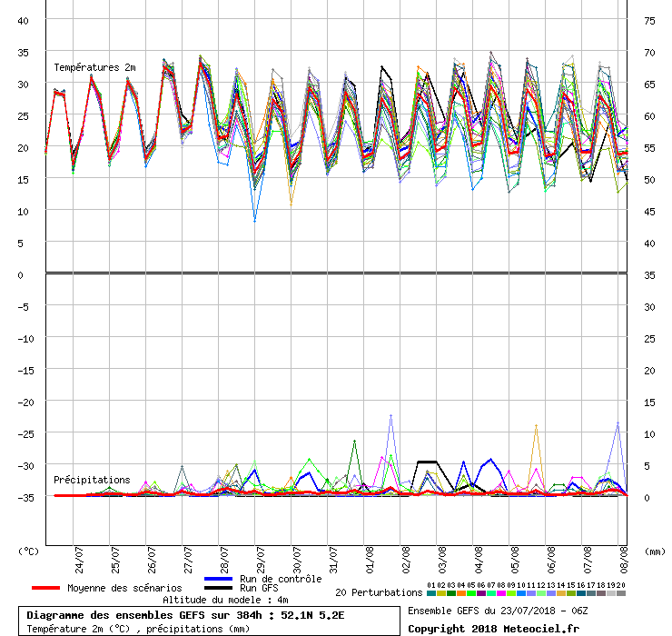The height and width of the screenshot is (636, 672).
Task: Click perturbation 09 lime legend swatch
Action: click(511, 593)
